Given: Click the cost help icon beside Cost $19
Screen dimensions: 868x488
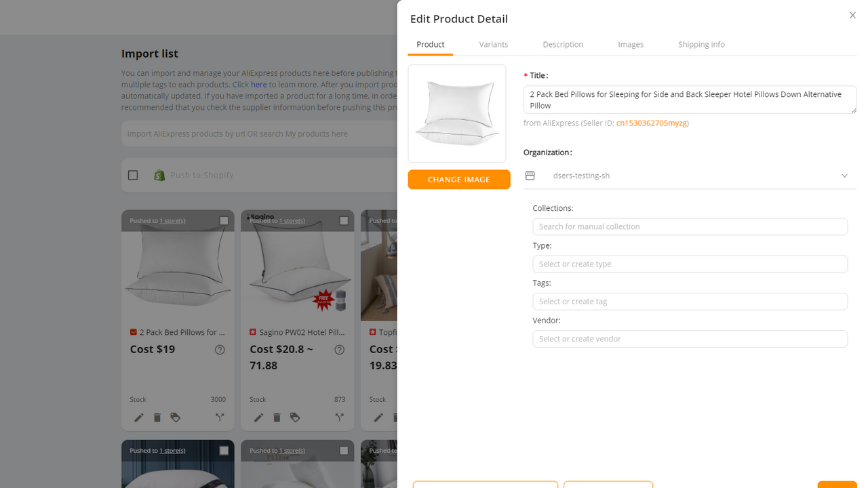Looking at the screenshot, I should [x=220, y=350].
